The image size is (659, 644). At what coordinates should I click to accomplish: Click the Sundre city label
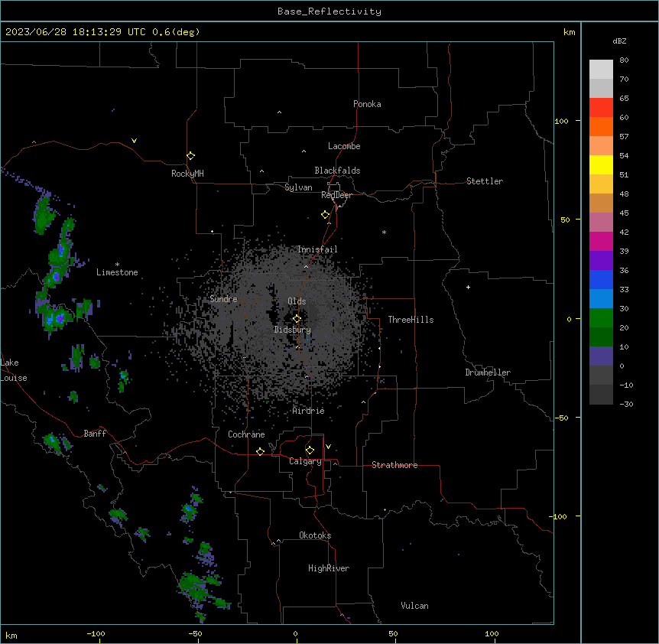tap(223, 299)
